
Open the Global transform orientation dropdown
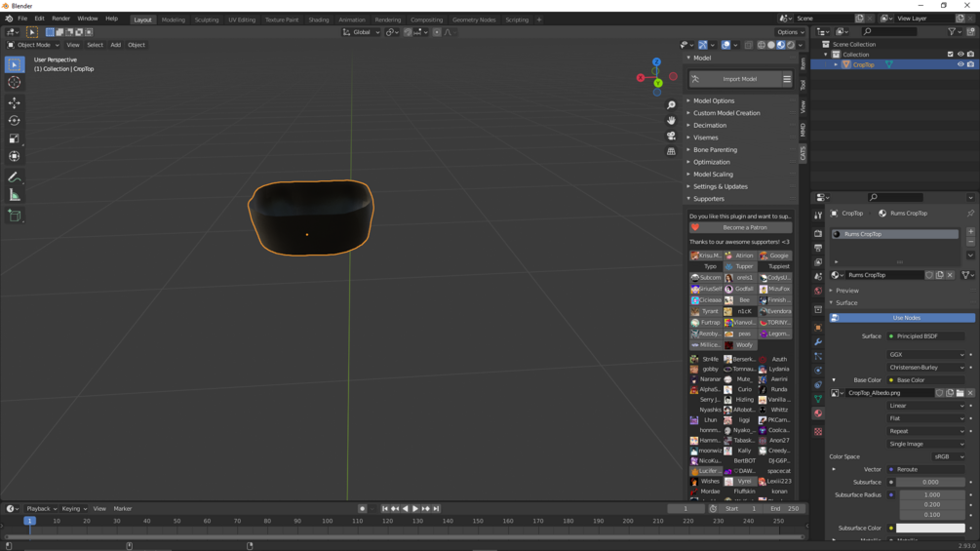pos(361,32)
